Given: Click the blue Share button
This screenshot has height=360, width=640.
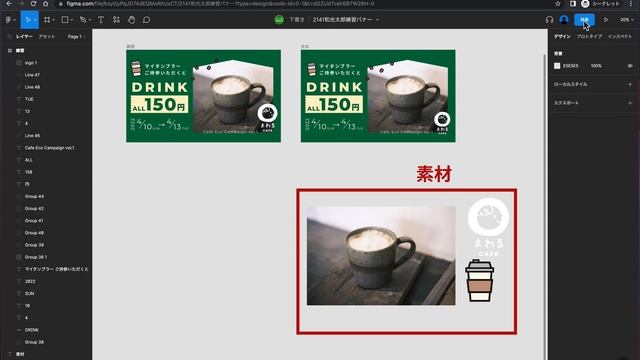Looking at the screenshot, I should (x=584, y=20).
